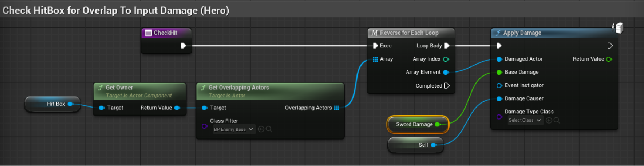Click the Sword Damage variable output pin
This screenshot has width=644, height=166.
(x=437, y=124)
